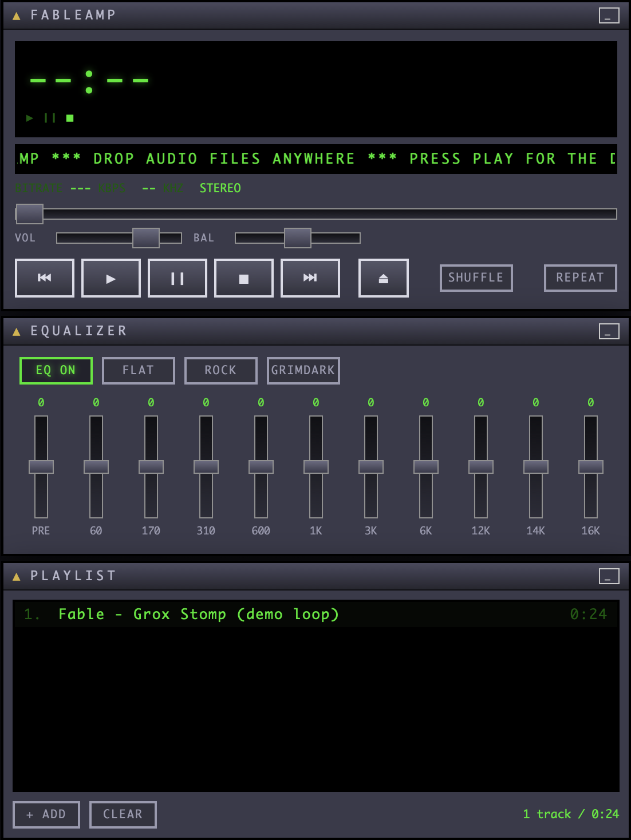Minimize the EQUALIZER panel
The width and height of the screenshot is (631, 840).
[x=609, y=331]
